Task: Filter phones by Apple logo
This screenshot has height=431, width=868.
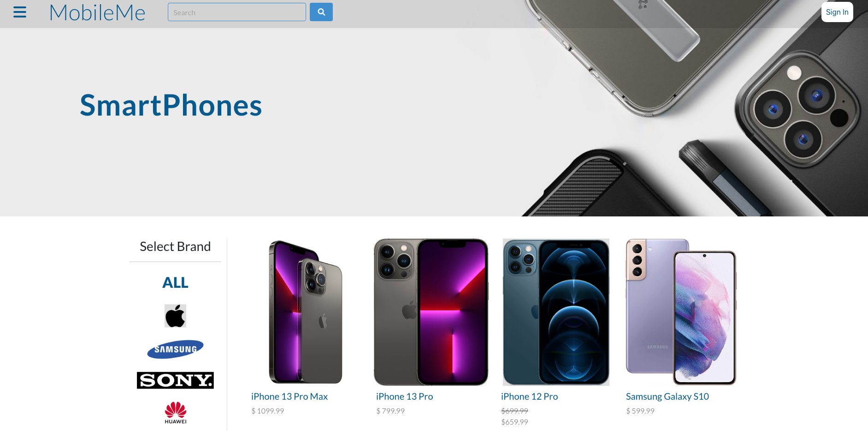Action: point(175,316)
